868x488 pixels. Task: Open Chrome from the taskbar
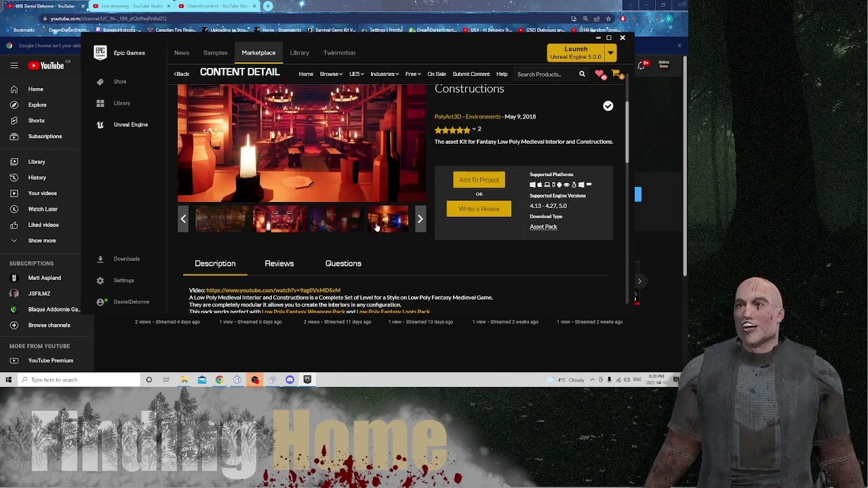click(x=219, y=380)
